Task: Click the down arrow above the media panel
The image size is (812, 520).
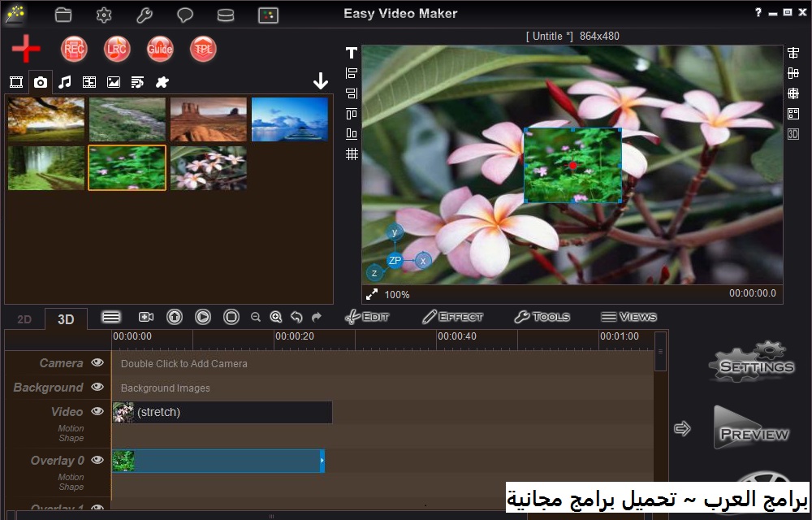Action: click(x=321, y=81)
